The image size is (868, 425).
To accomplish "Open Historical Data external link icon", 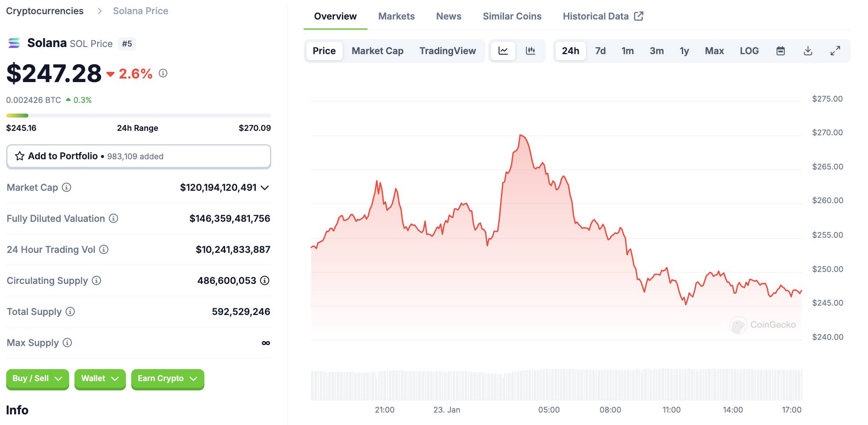I will [x=639, y=16].
